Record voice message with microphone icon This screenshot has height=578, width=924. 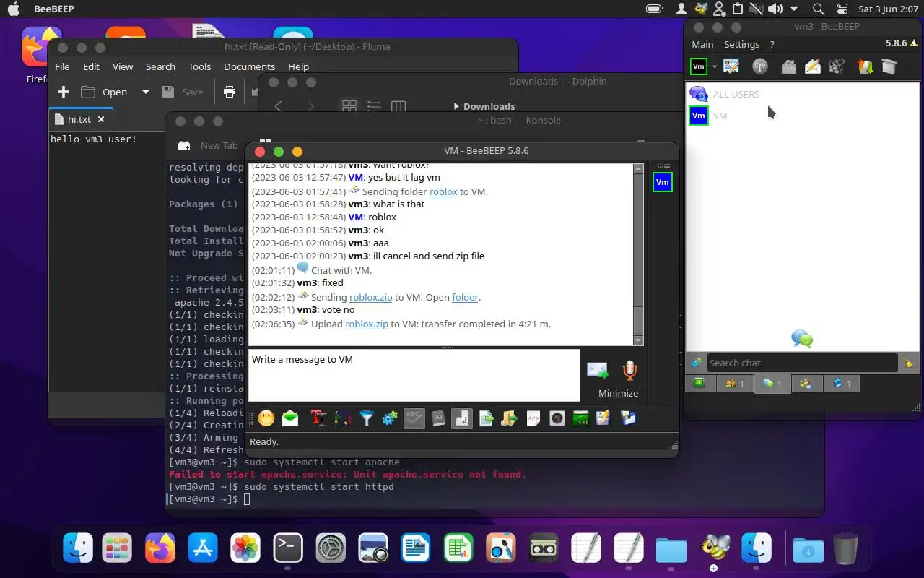coord(629,371)
